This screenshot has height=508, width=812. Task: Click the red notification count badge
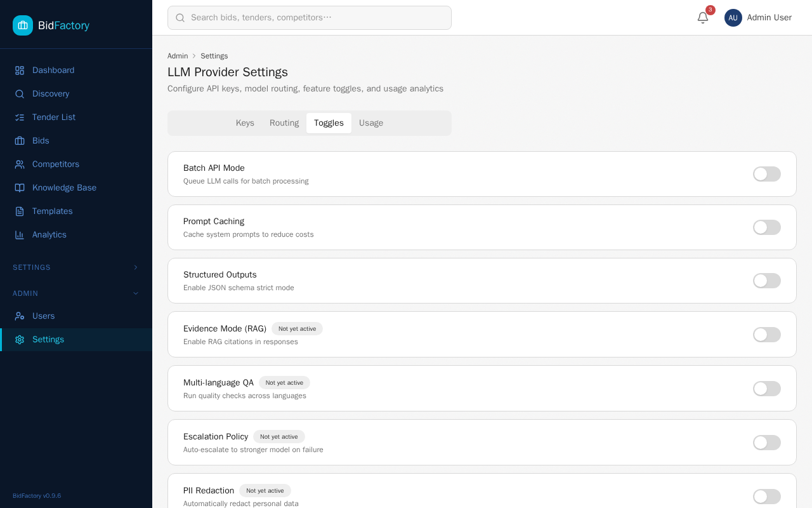[710, 10]
